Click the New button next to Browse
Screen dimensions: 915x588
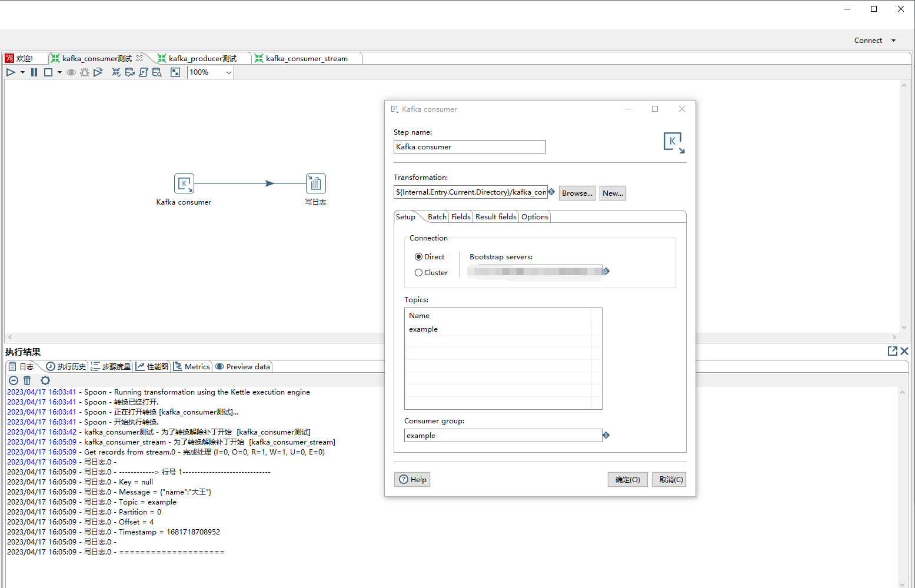click(x=612, y=193)
